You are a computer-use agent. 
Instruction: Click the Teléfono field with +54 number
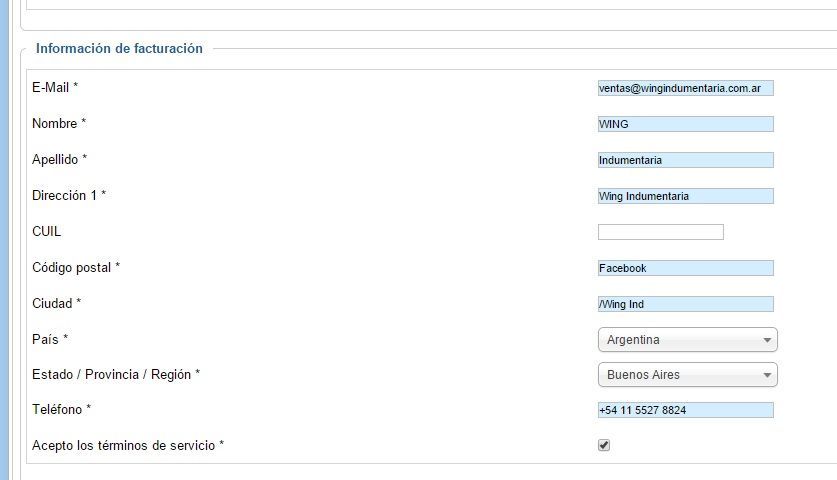click(x=685, y=410)
